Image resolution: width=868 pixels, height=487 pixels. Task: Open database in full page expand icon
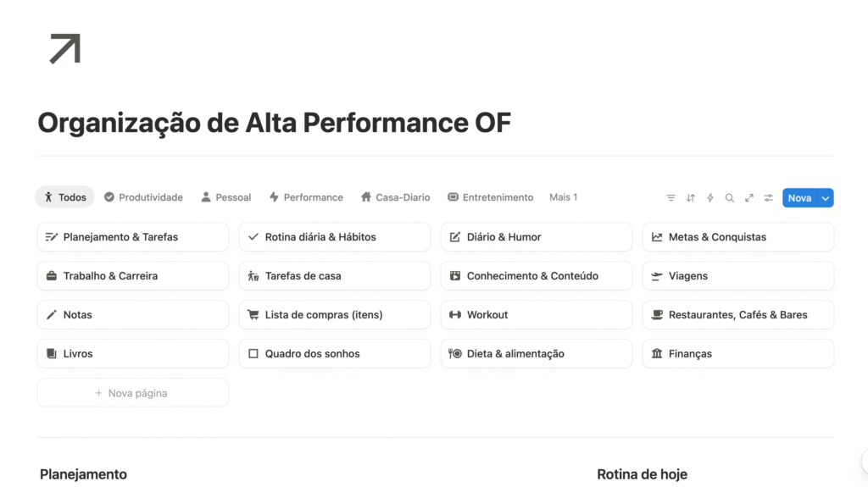click(x=748, y=198)
